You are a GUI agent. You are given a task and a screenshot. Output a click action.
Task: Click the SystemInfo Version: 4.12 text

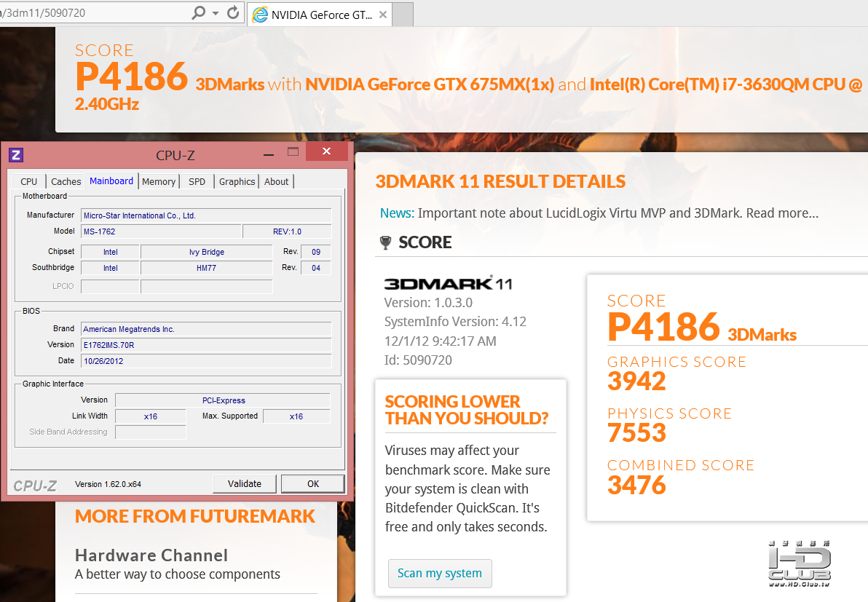(x=455, y=322)
